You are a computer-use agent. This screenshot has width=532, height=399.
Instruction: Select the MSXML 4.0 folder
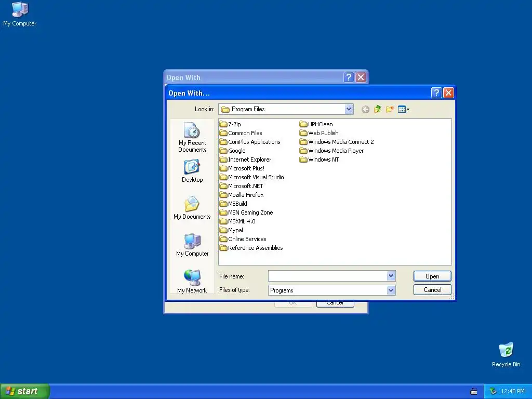237,221
